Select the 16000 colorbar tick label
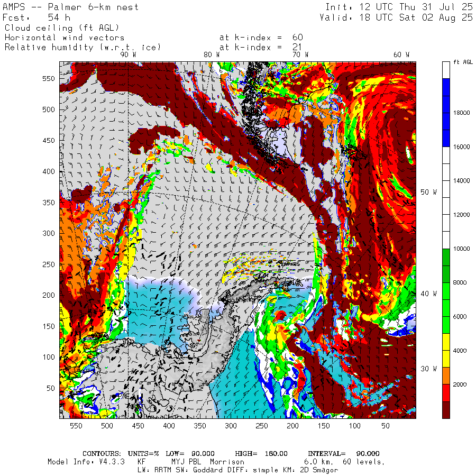The image size is (476, 476). [461, 147]
